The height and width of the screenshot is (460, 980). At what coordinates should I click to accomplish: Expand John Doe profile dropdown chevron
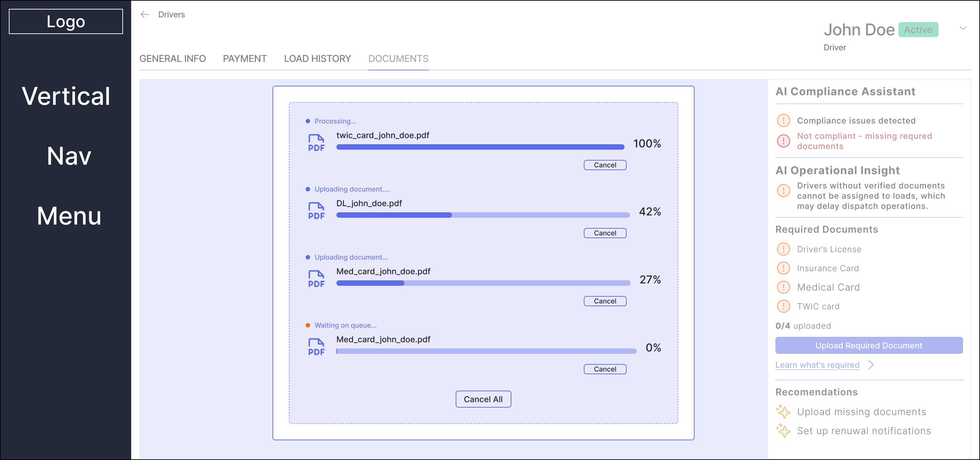963,28
